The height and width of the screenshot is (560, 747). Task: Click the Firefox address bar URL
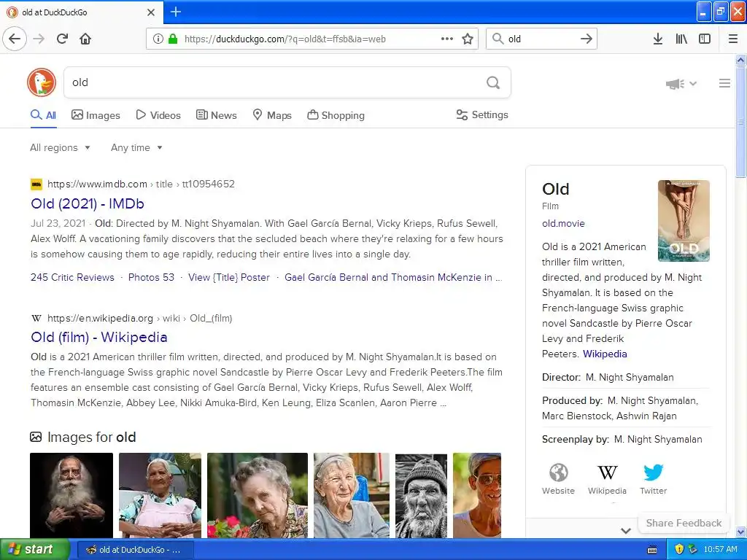pyautogui.click(x=285, y=39)
